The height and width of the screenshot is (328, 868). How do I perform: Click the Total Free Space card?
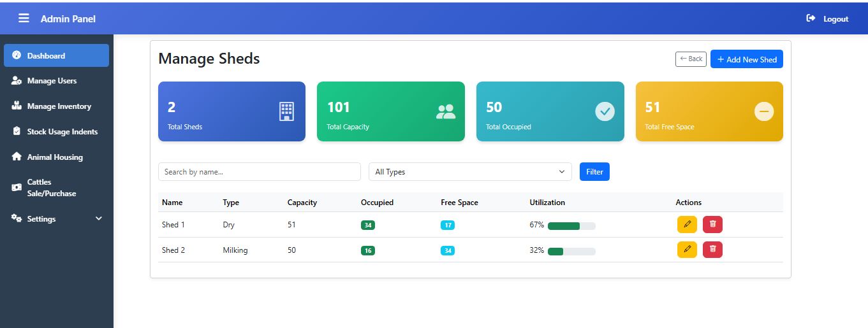[709, 111]
